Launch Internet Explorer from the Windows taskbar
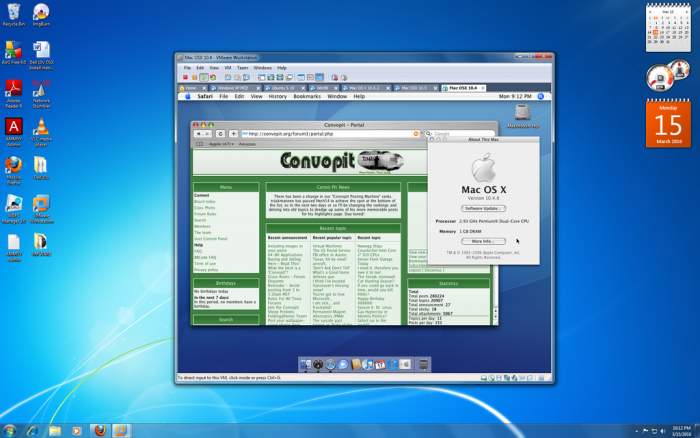Image resolution: width=700 pixels, height=438 pixels. (32, 431)
